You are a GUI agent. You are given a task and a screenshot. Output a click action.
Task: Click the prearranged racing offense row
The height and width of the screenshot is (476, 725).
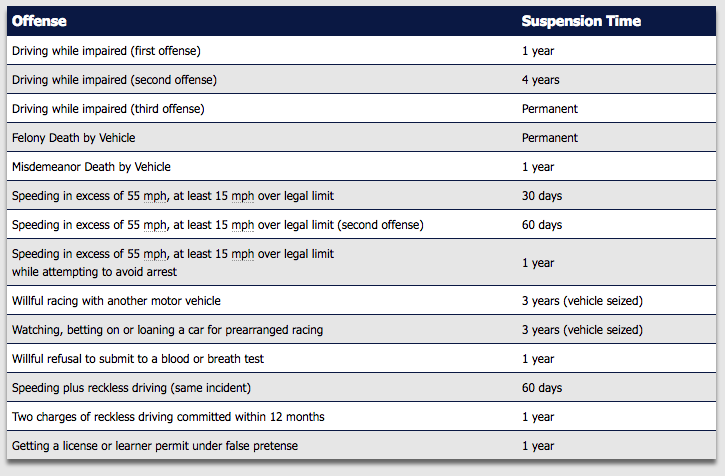[x=167, y=329]
